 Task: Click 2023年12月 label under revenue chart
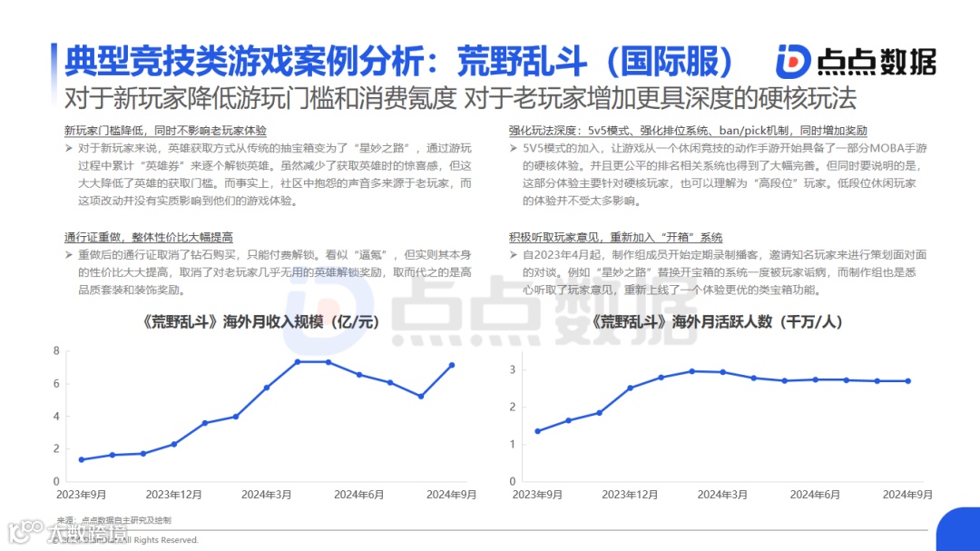coord(173,495)
